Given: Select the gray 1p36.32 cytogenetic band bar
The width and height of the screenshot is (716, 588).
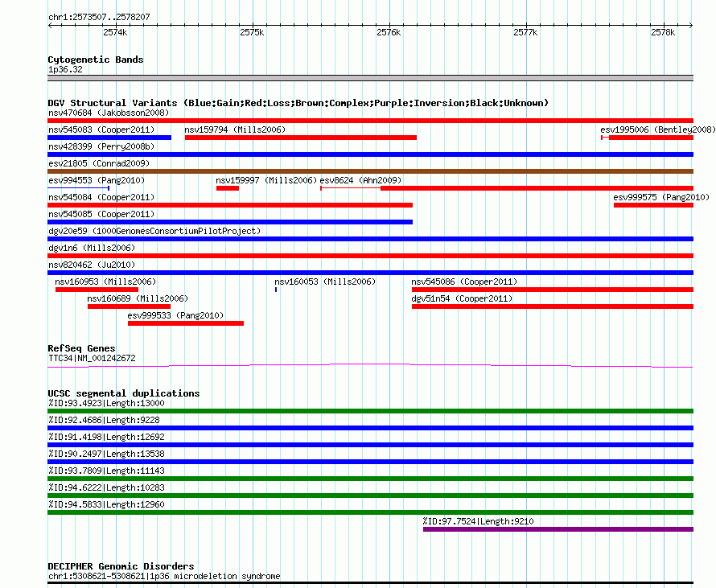Looking at the screenshot, I should coord(370,78).
